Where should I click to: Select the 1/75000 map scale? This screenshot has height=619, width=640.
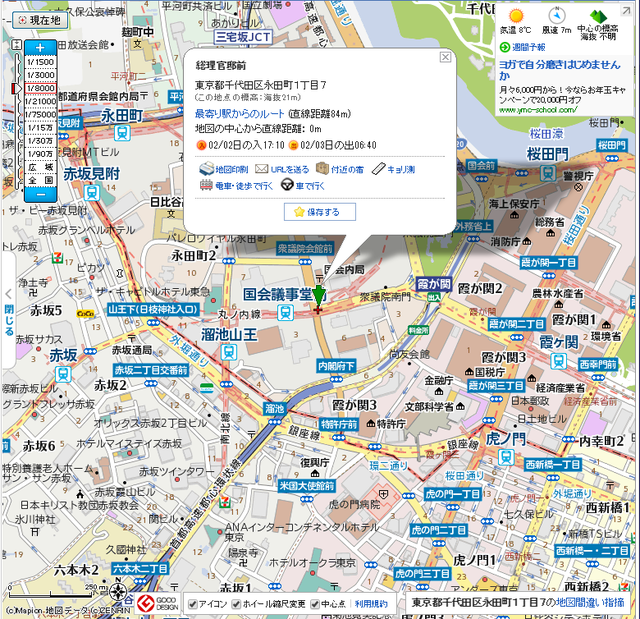[40, 114]
